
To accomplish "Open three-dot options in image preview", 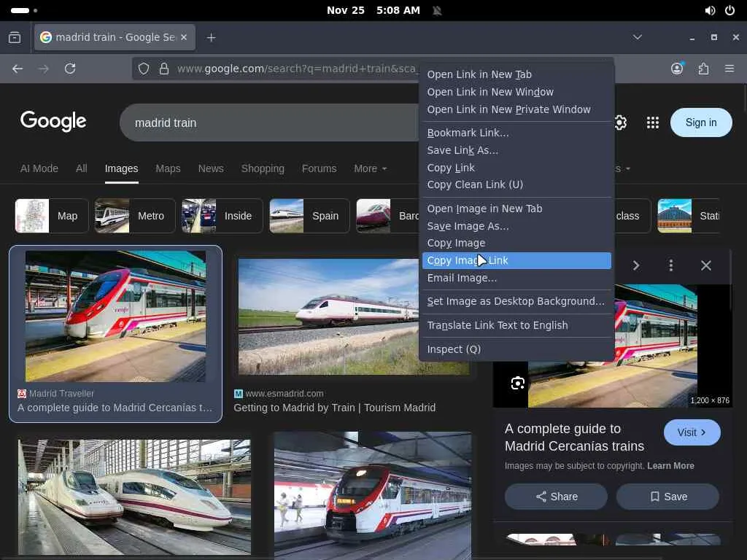I will coord(671,265).
